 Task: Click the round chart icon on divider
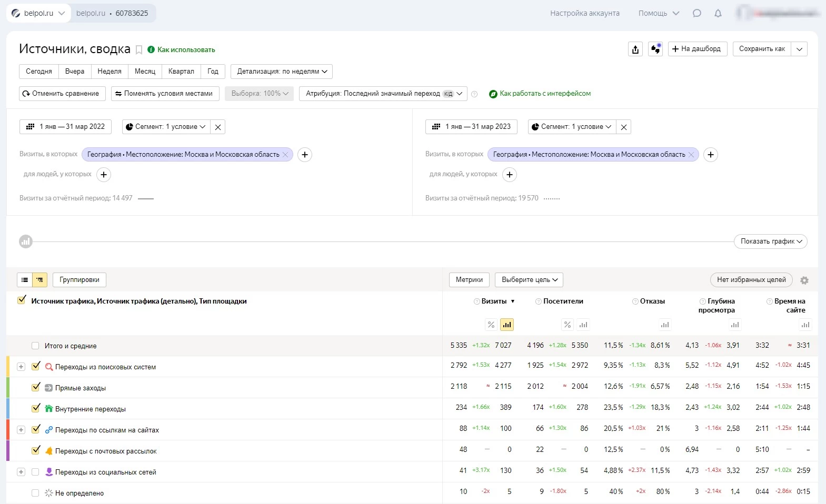pyautogui.click(x=26, y=241)
